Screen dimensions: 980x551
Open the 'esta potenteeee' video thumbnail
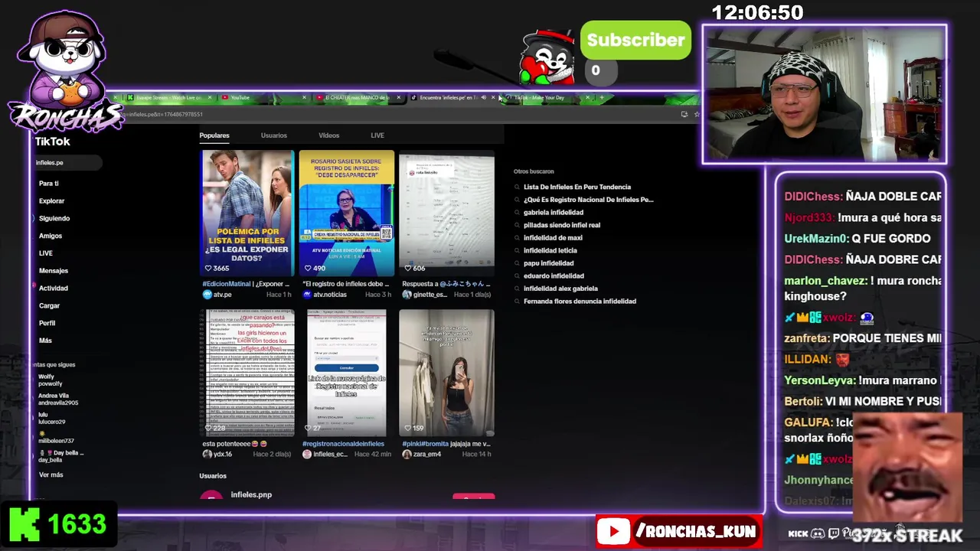pos(247,373)
